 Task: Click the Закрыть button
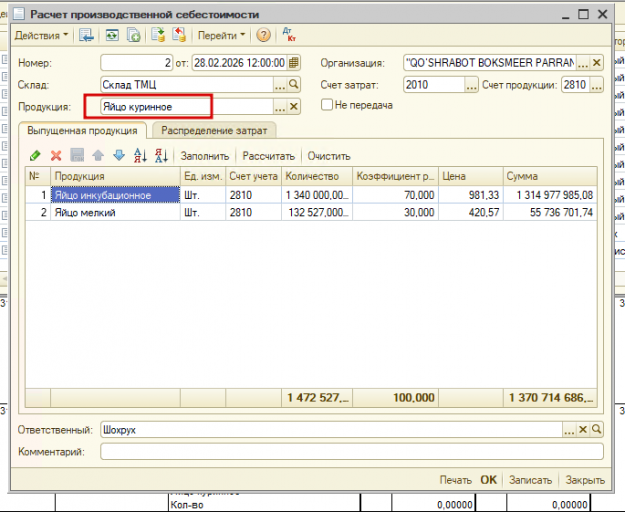tap(585, 480)
